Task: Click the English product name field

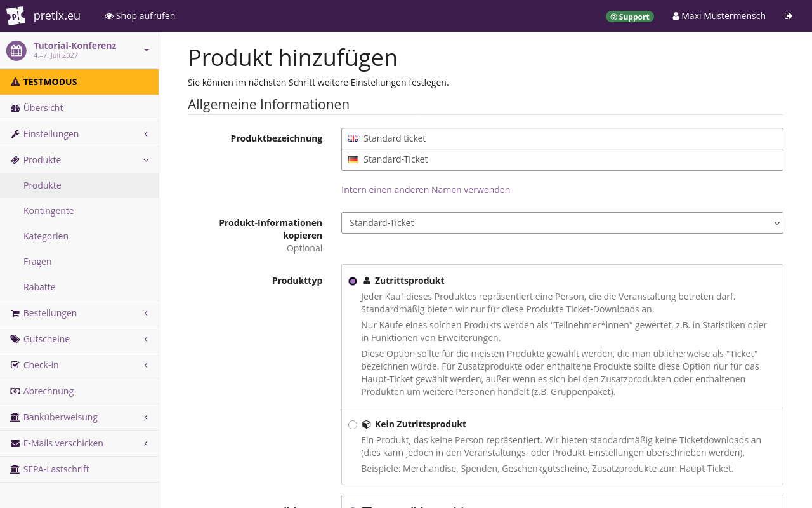Action: coord(562,138)
